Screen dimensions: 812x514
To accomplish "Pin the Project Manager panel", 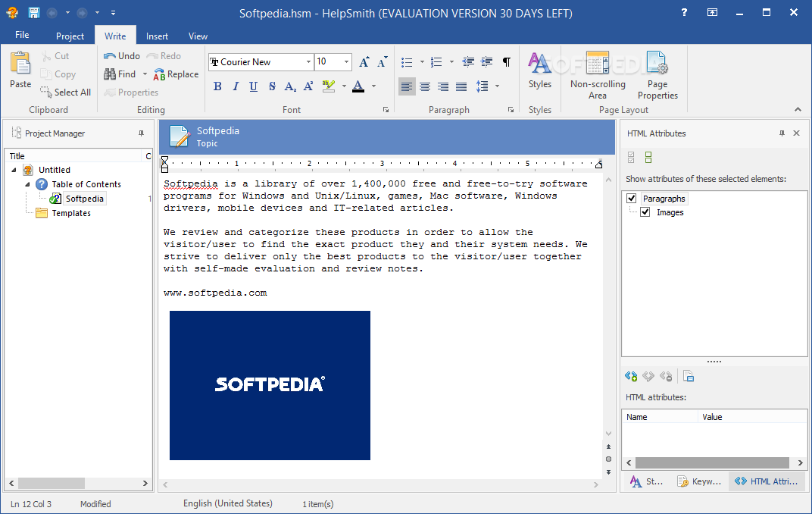I will tap(141, 133).
